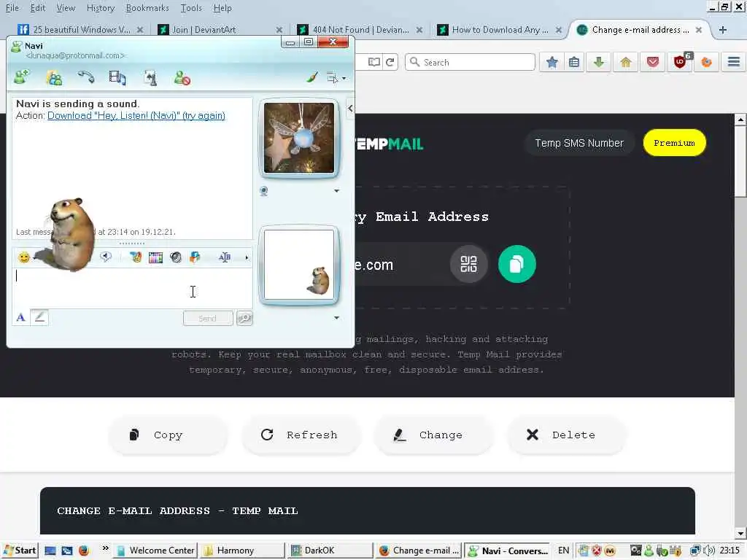The height and width of the screenshot is (560, 747).
Task: Open the games and activities icon
Action: (150, 77)
